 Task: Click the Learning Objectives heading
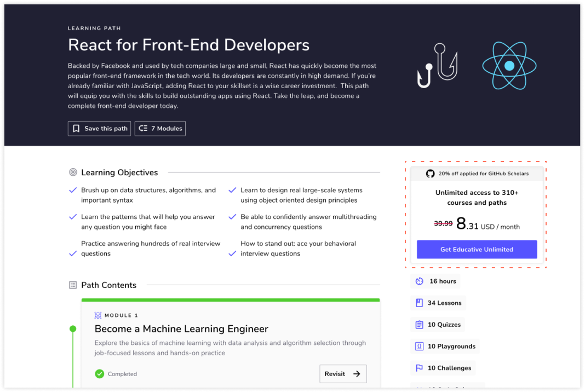119,172
